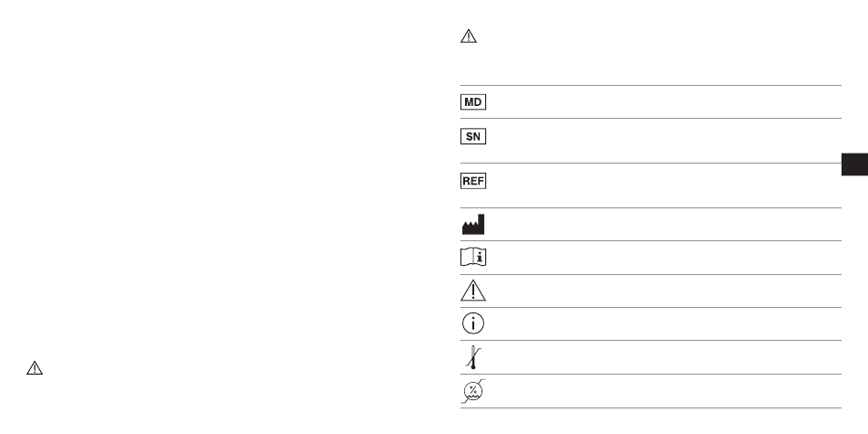Image resolution: width=868 pixels, height=434 pixels.
Task: Click the thermometer temperature limit symbol
Action: pyautogui.click(x=473, y=357)
